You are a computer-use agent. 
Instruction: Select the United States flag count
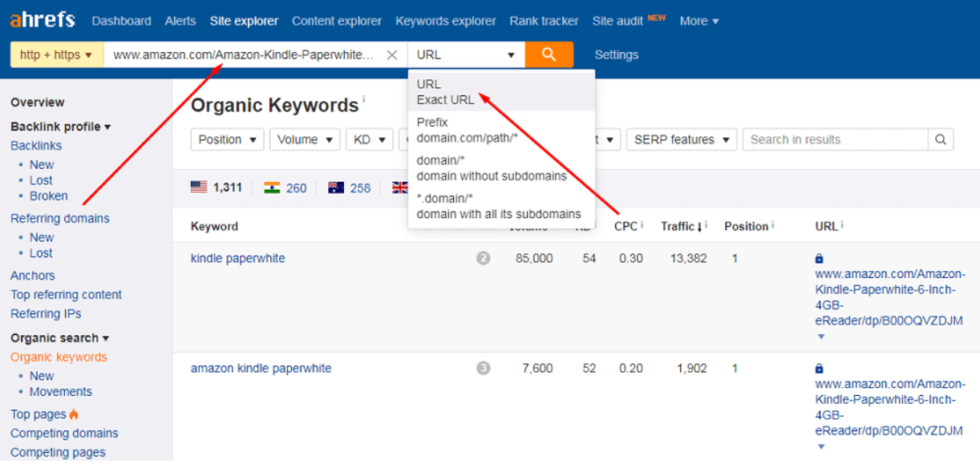pyautogui.click(x=217, y=188)
